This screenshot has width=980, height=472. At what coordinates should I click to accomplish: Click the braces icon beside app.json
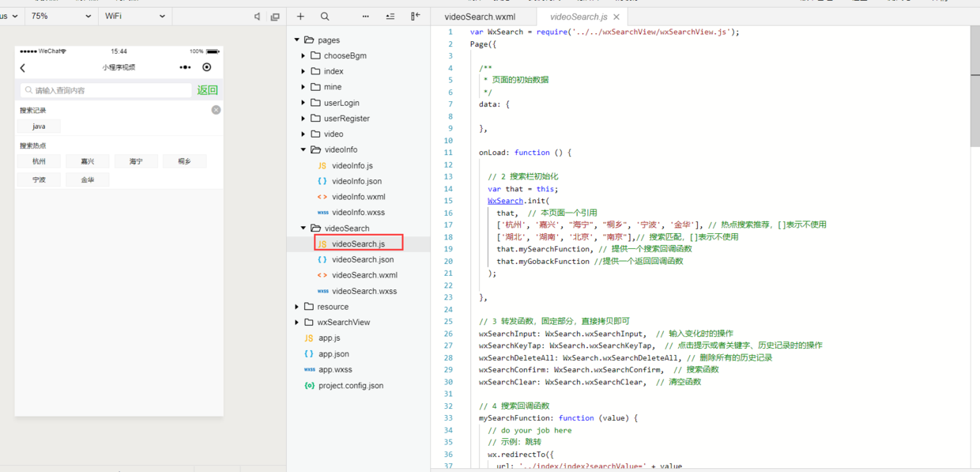click(309, 354)
